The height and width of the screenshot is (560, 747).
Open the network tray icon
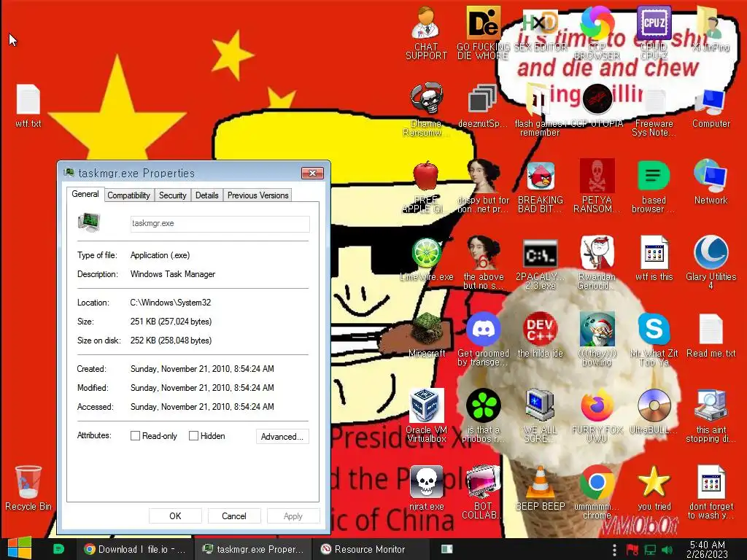(x=650, y=550)
